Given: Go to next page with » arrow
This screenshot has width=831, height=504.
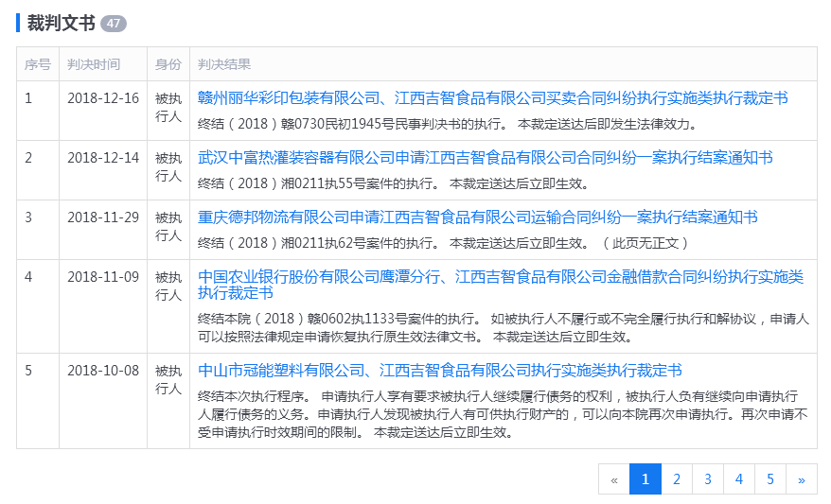Looking at the screenshot, I should [x=802, y=479].
